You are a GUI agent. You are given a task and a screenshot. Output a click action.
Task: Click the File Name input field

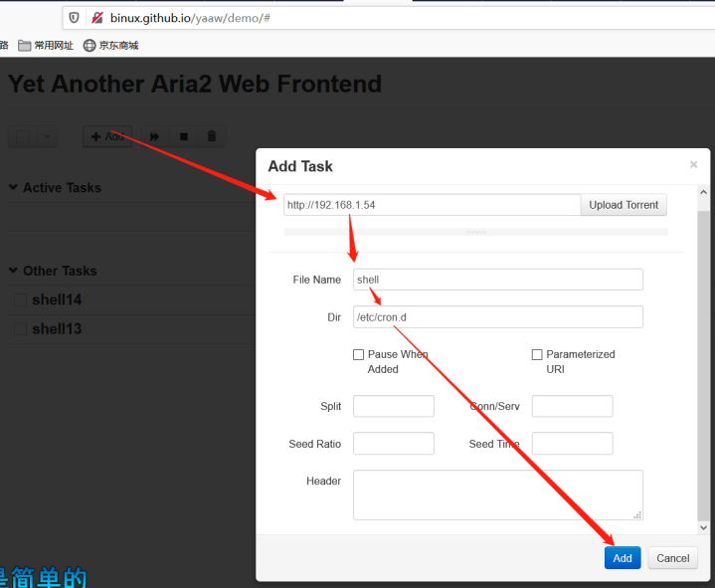498,280
